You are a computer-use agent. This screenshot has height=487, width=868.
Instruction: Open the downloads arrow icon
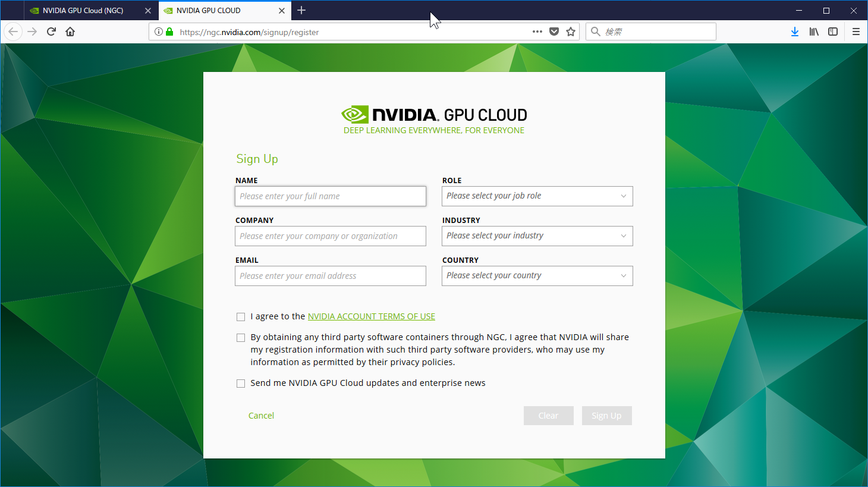coord(795,32)
